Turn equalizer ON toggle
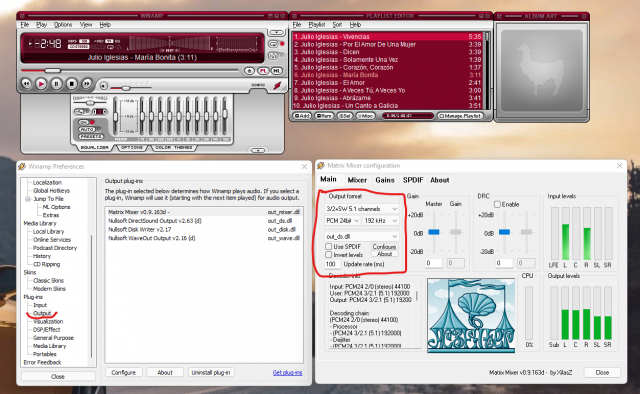 [84, 122]
